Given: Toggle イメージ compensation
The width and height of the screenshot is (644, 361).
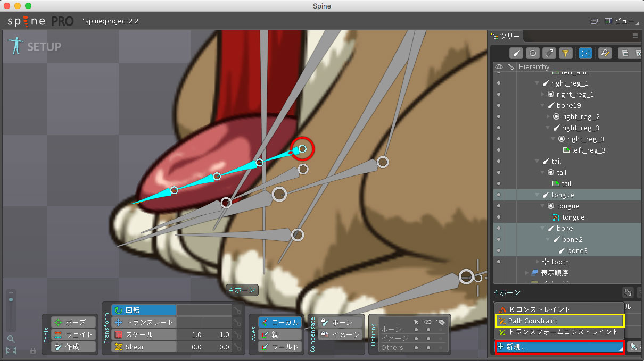Looking at the screenshot, I should click(x=340, y=334).
